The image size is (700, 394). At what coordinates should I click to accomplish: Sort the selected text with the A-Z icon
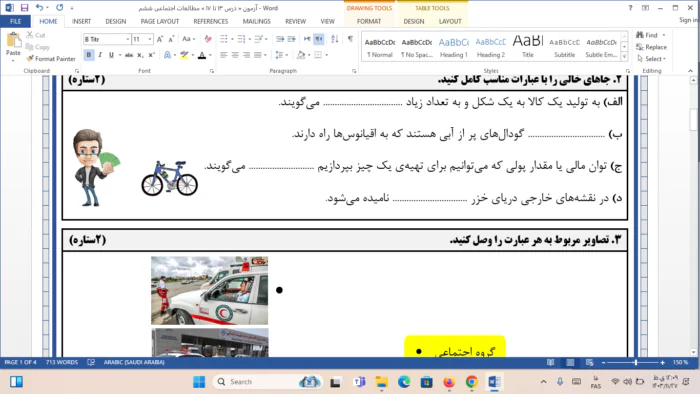(x=335, y=39)
